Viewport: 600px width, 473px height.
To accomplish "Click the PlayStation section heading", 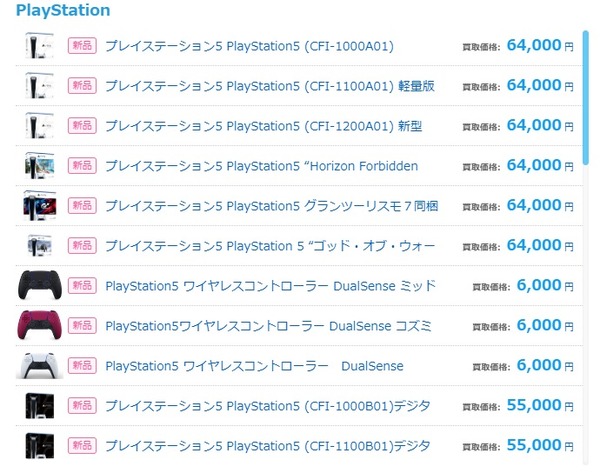I will click(x=63, y=10).
